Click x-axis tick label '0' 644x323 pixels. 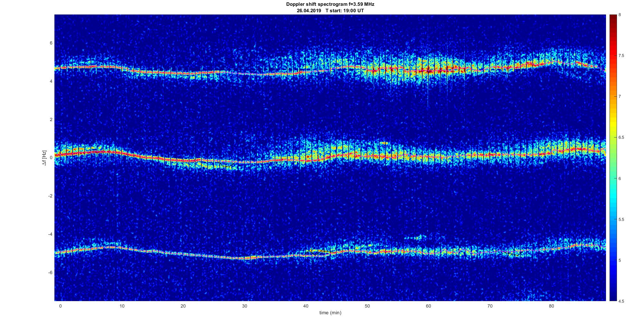point(60,306)
